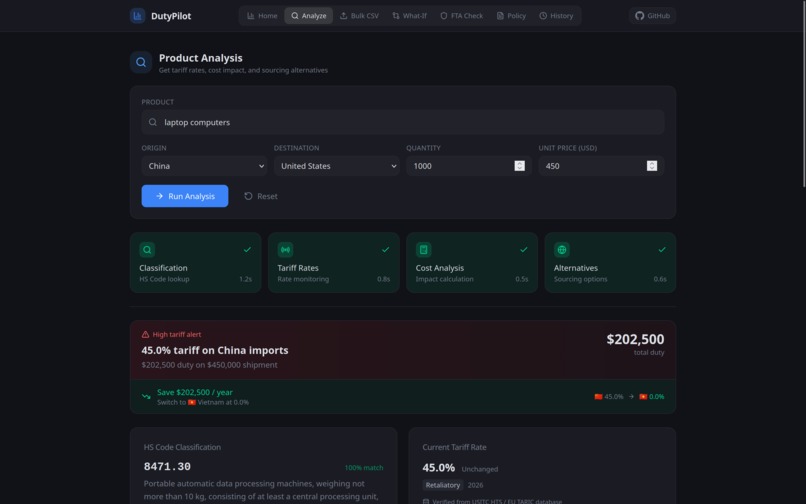View the History tab
The image size is (806, 504).
pos(556,16)
